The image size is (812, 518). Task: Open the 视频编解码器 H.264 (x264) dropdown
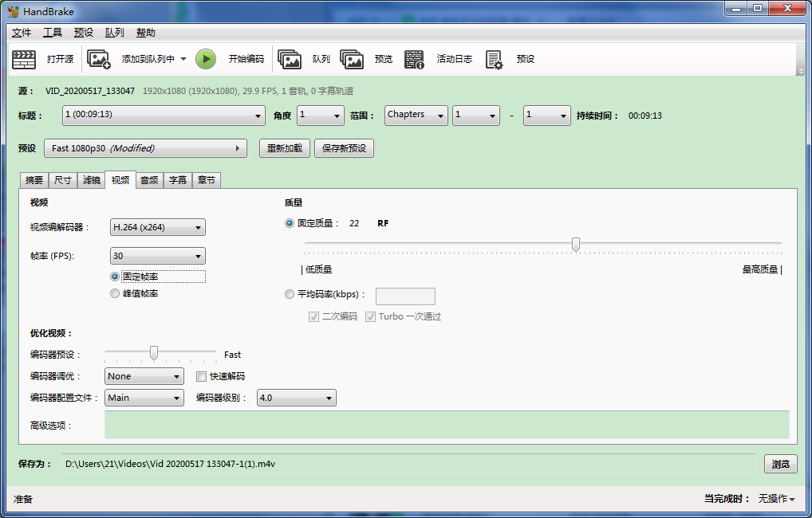point(158,227)
